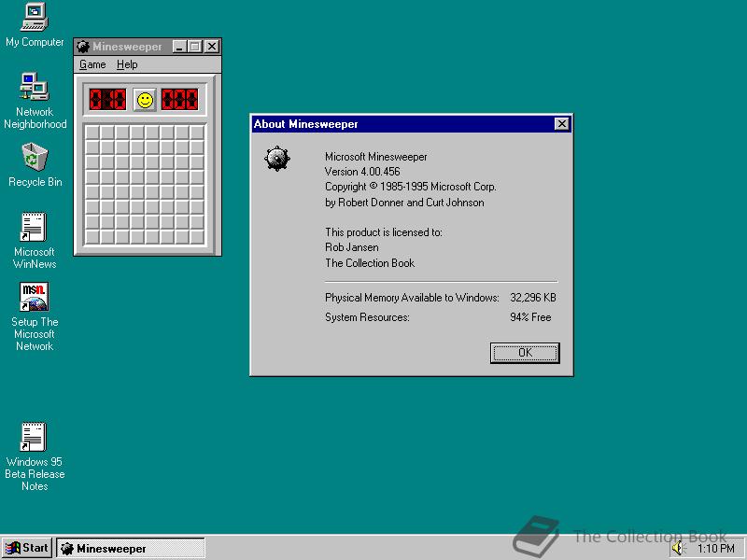This screenshot has width=747, height=560.
Task: Click the Copyright 1985-1995 Microsoft Corp. line
Action: (x=411, y=187)
